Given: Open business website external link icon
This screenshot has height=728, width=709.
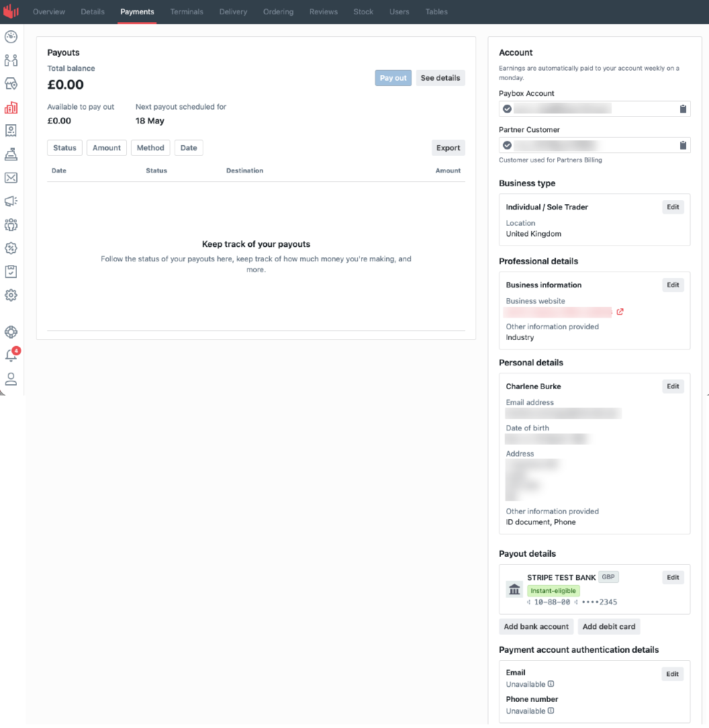Looking at the screenshot, I should pyautogui.click(x=620, y=312).
